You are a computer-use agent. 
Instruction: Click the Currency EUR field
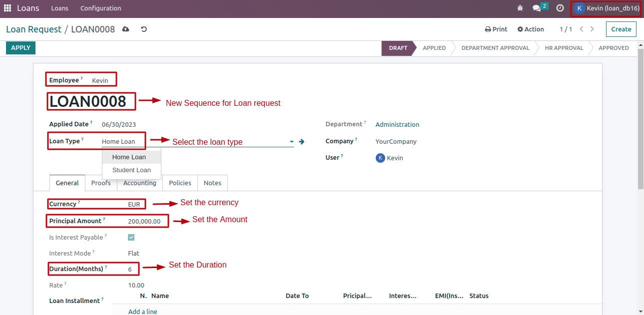click(134, 205)
